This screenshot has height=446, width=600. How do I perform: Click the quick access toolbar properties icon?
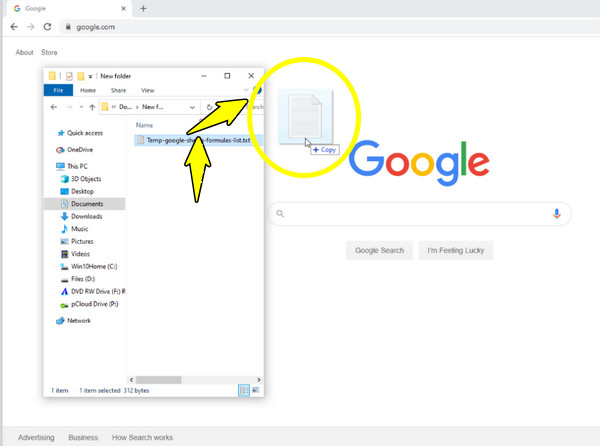pos(69,76)
